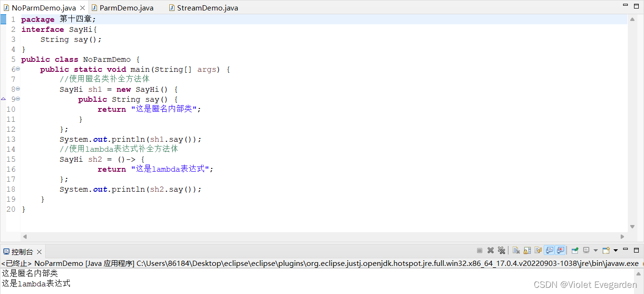Click string "这是lambda表达式" on line 16
Image resolution: width=644 pixels, height=294 pixels.
point(170,169)
